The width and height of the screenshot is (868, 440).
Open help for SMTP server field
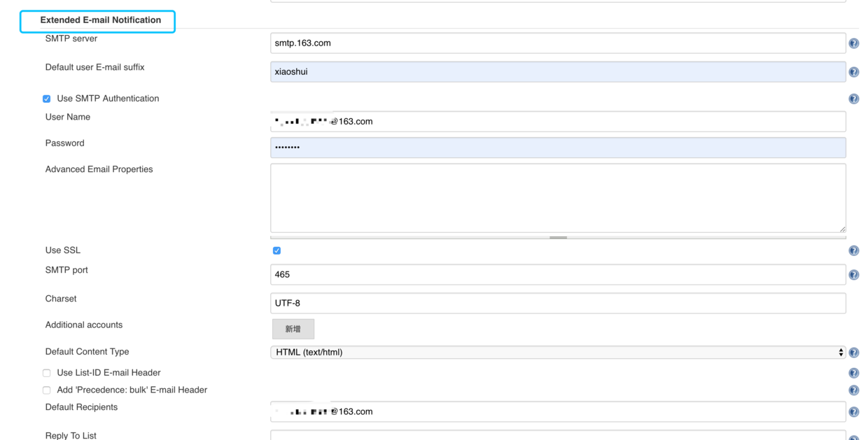pos(853,43)
